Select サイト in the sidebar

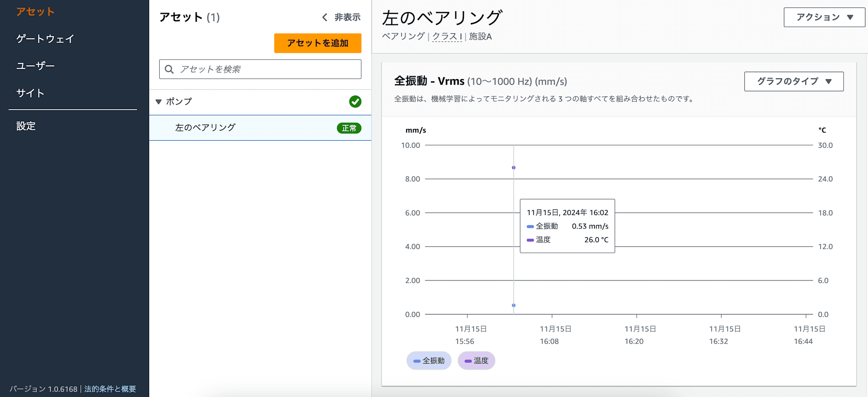tap(30, 93)
